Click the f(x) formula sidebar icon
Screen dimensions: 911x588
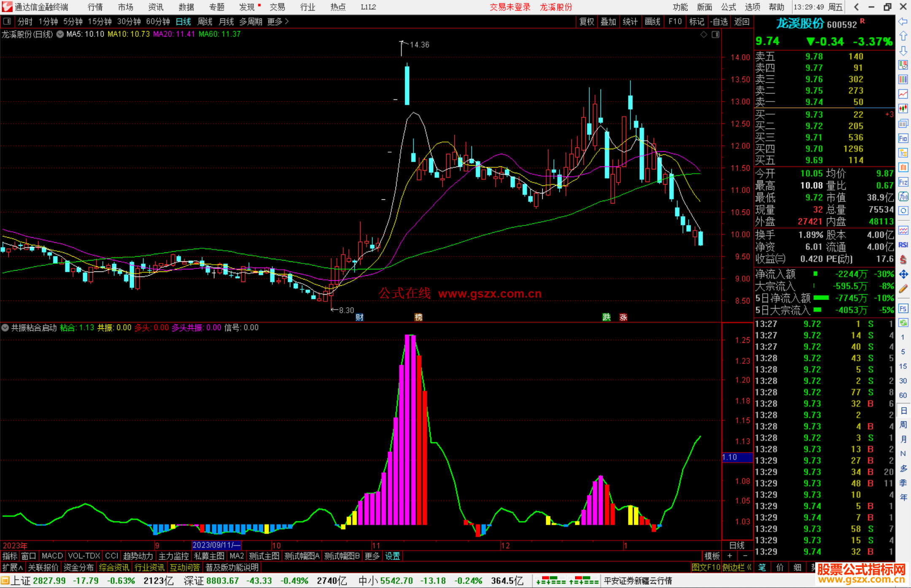[x=903, y=196]
